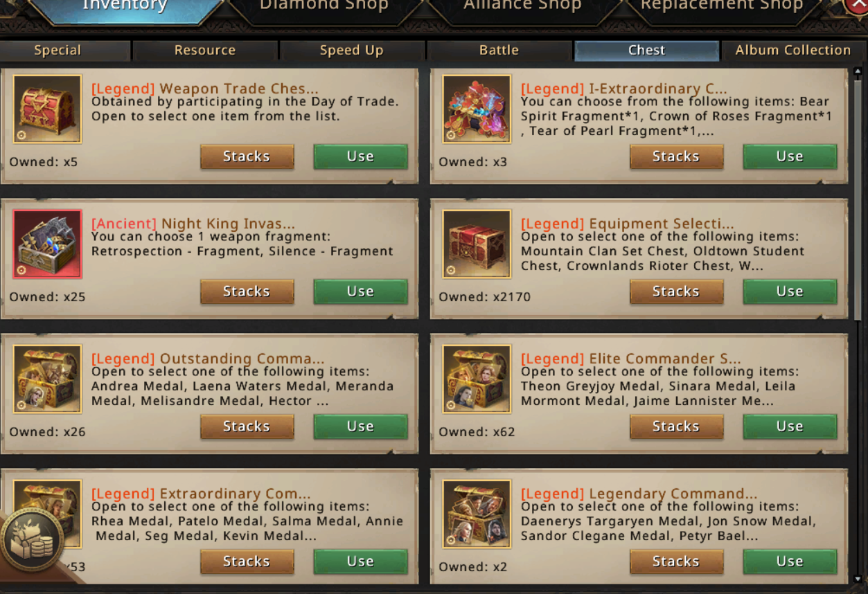Viewport: 868px width, 594px height.
Task: Switch to the Resource tab
Action: pyautogui.click(x=205, y=51)
